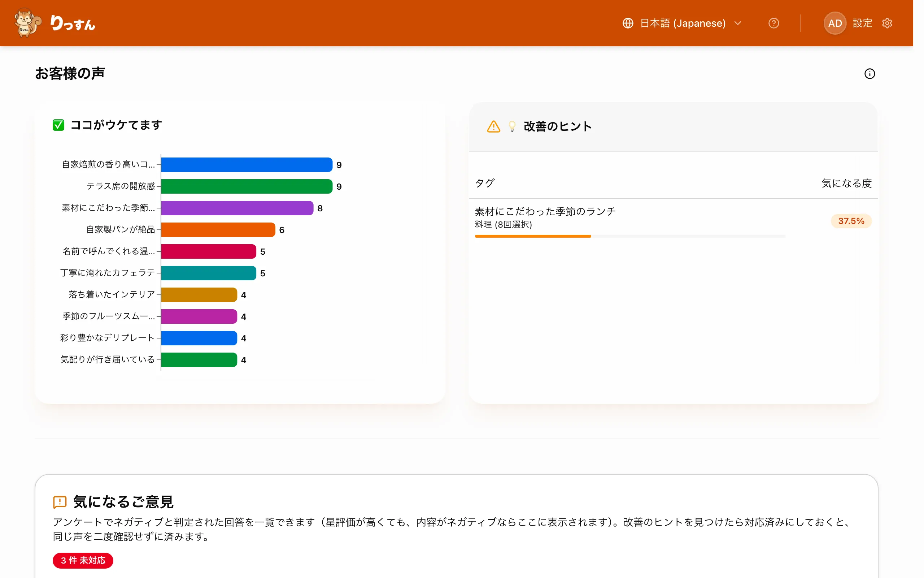Click the lightbulb hint icon
This screenshot has height=578, width=924.
(x=512, y=126)
